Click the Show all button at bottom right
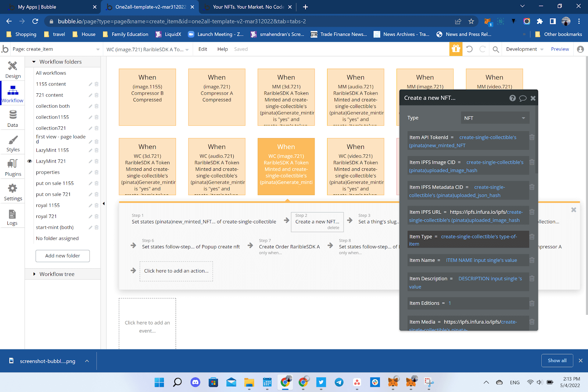The image size is (588, 392). tap(557, 360)
